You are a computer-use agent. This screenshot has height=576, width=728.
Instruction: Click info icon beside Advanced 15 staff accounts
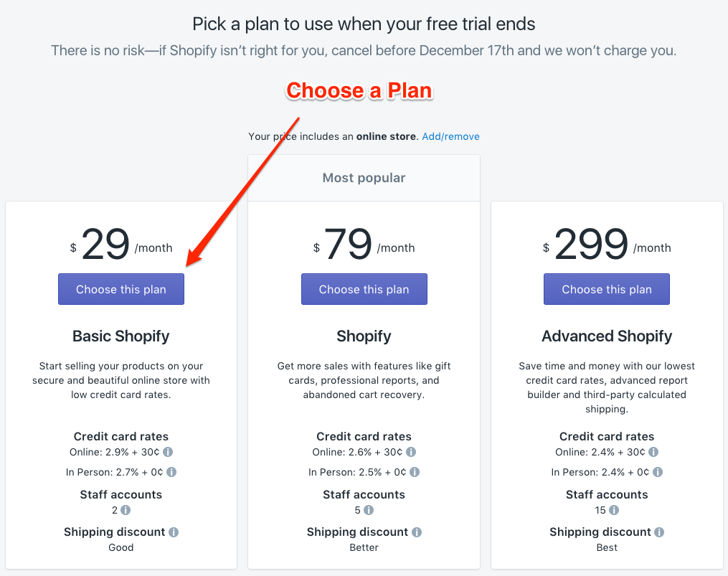click(x=614, y=510)
